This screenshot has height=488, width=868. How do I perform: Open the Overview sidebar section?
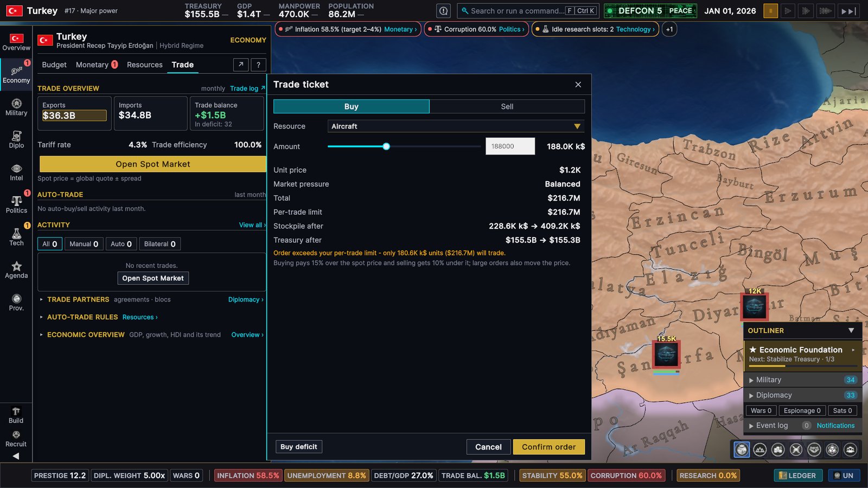pyautogui.click(x=16, y=42)
